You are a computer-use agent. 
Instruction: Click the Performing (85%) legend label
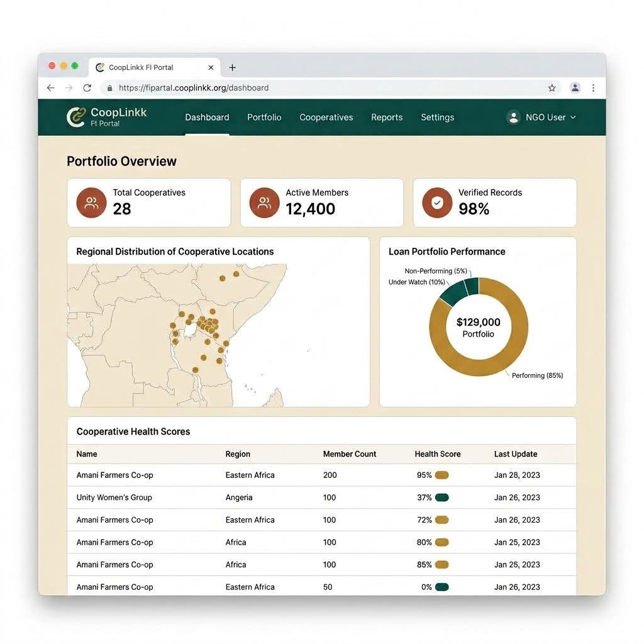pyautogui.click(x=537, y=375)
